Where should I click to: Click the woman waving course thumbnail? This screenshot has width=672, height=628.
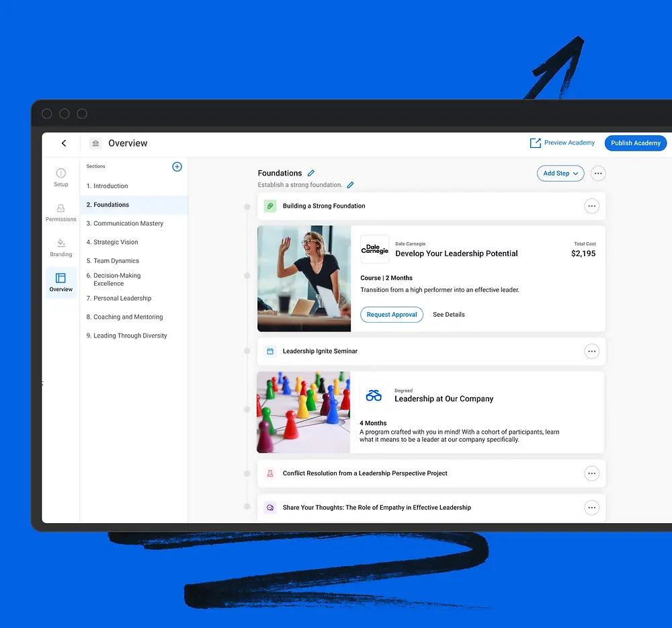click(304, 278)
